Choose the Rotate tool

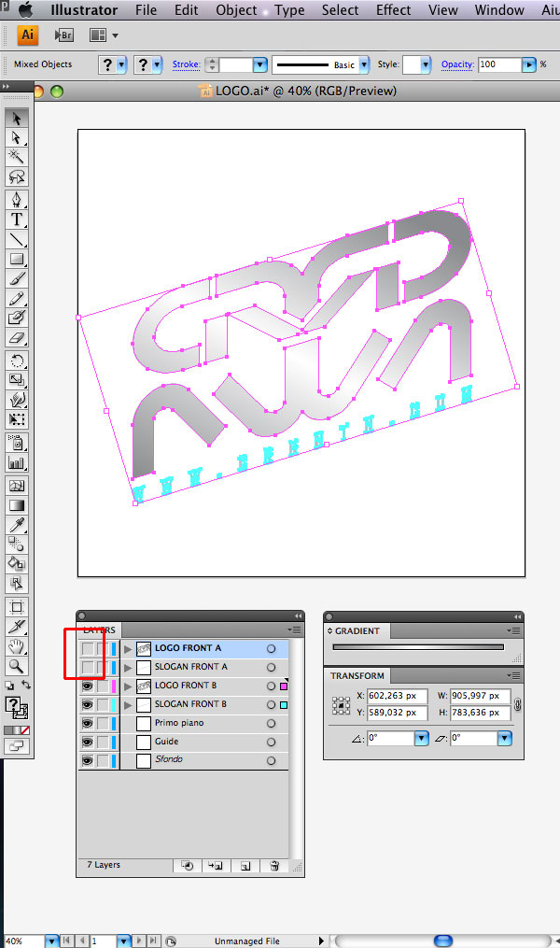(16, 361)
